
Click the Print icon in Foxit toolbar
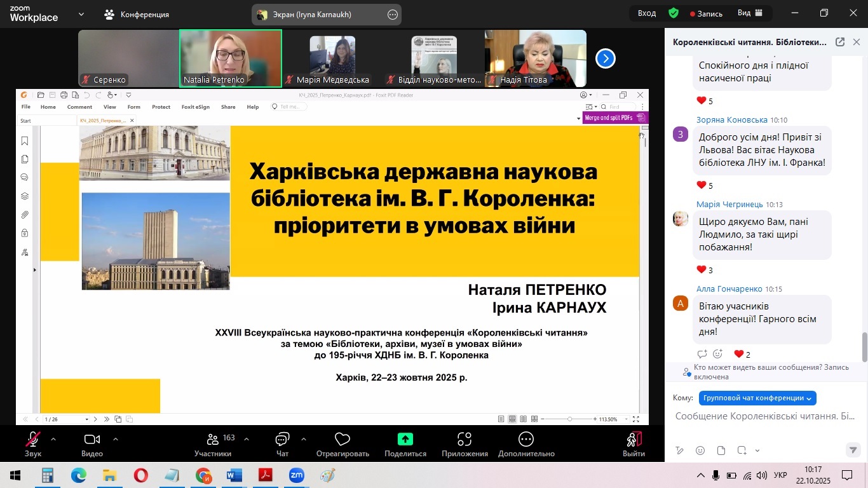click(x=62, y=94)
